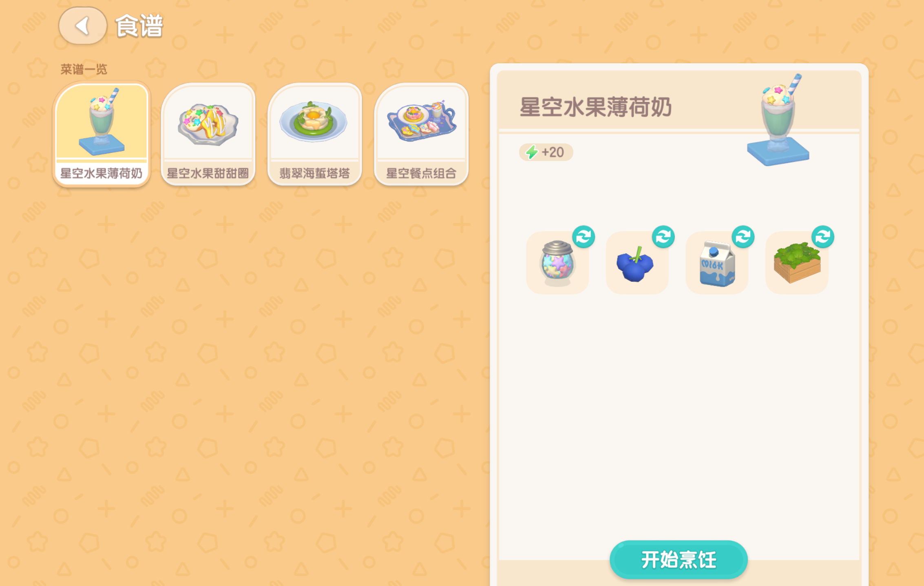This screenshot has height=586, width=924.
Task: Swap the milk carton ingredient
Action: [743, 237]
